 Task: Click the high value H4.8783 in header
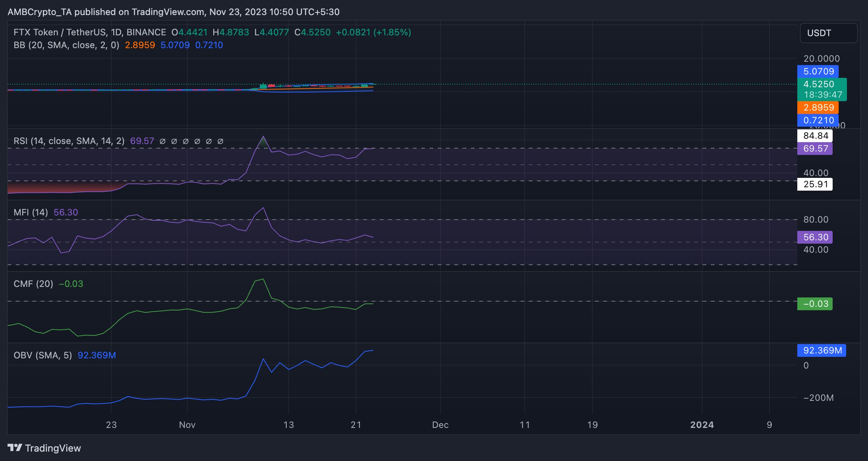pos(231,32)
